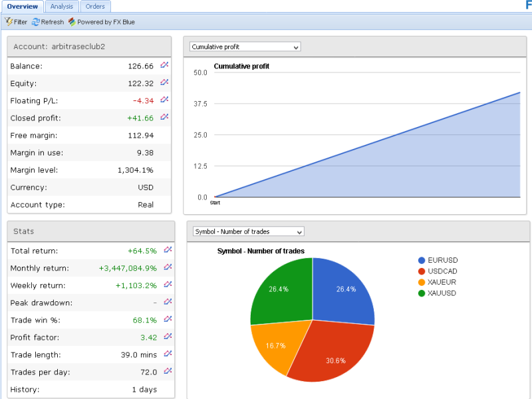Switch to the Orders tab

click(95, 7)
